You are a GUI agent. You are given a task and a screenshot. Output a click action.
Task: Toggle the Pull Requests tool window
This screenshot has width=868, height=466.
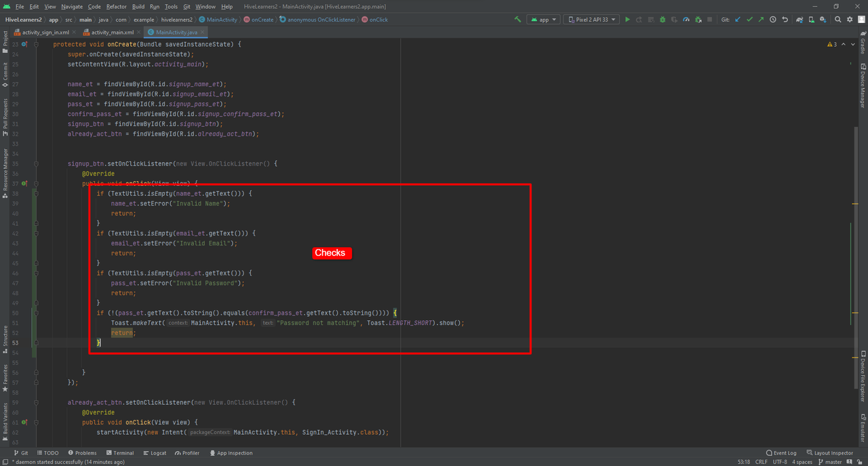click(x=5, y=117)
